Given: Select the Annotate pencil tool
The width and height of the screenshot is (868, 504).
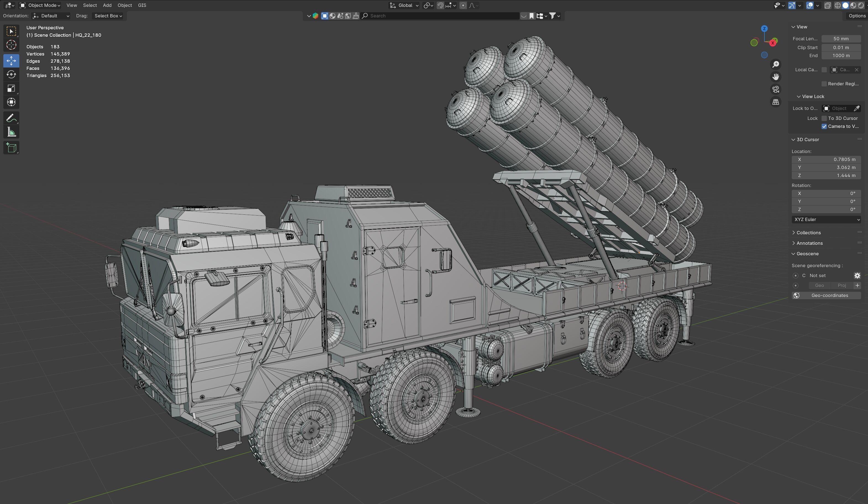Looking at the screenshot, I should pos(11,118).
